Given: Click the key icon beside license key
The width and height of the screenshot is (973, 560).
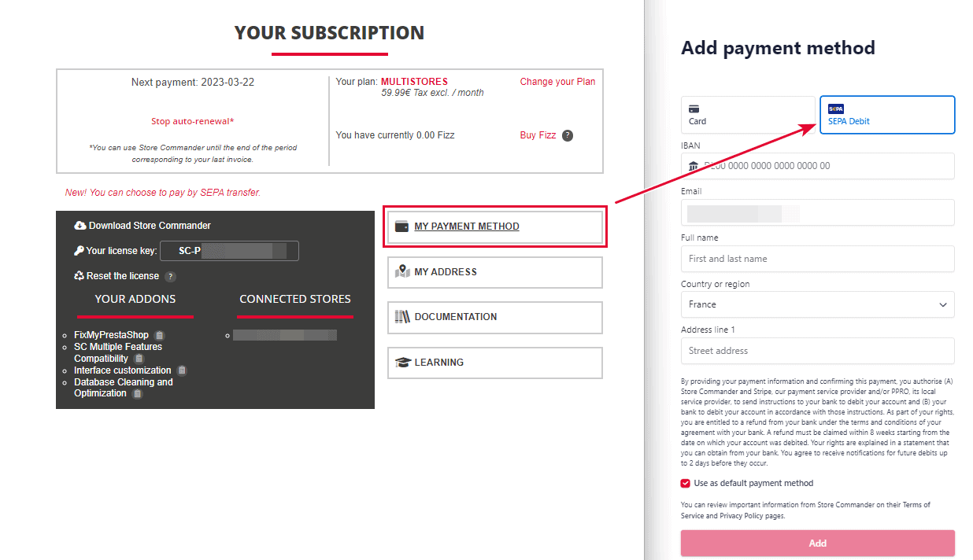Looking at the screenshot, I should click(x=79, y=251).
